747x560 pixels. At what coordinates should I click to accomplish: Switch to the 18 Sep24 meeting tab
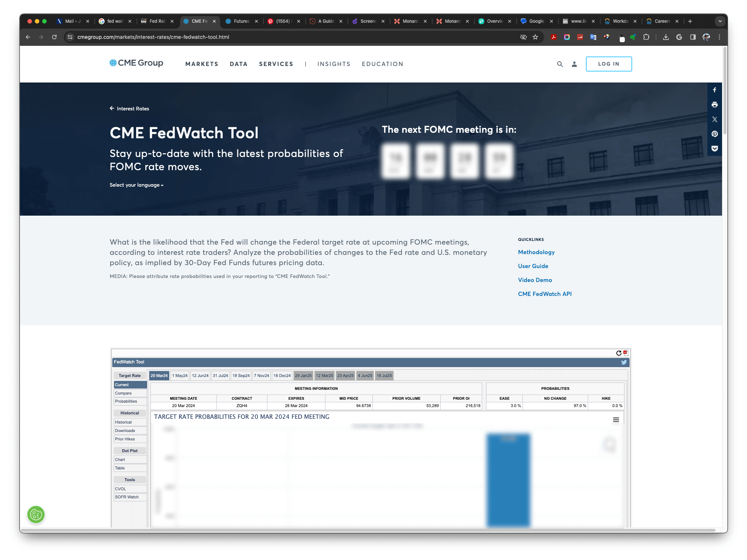pos(241,376)
